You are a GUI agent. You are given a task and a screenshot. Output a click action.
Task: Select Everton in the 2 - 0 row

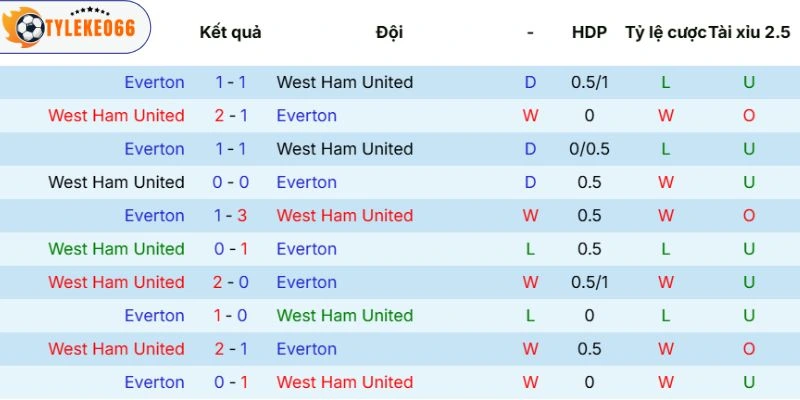(306, 282)
